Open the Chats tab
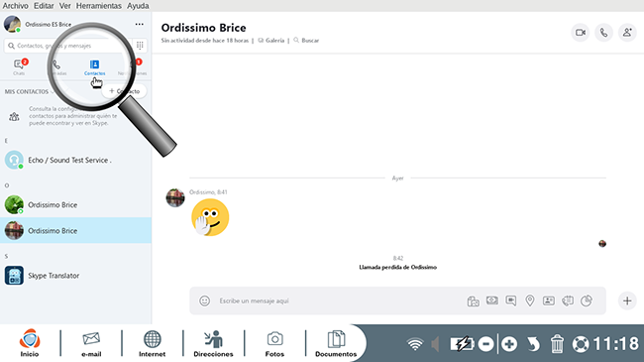 pos(19,67)
